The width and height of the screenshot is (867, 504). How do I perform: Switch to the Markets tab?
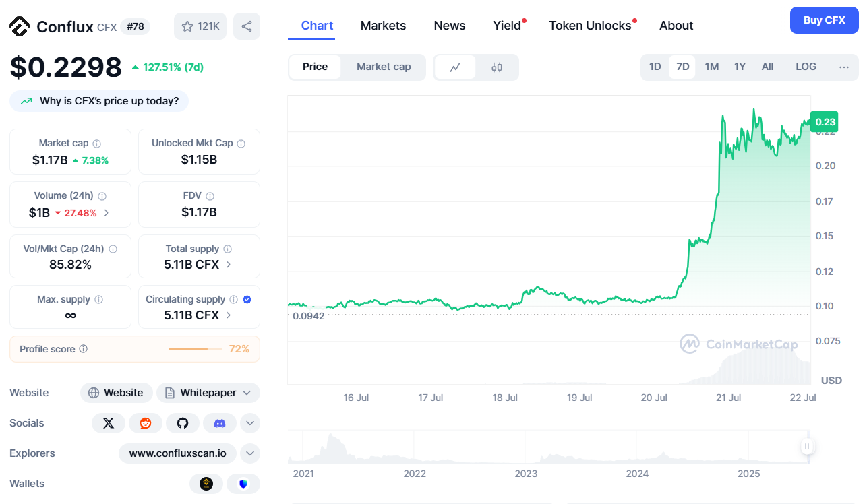click(x=383, y=26)
